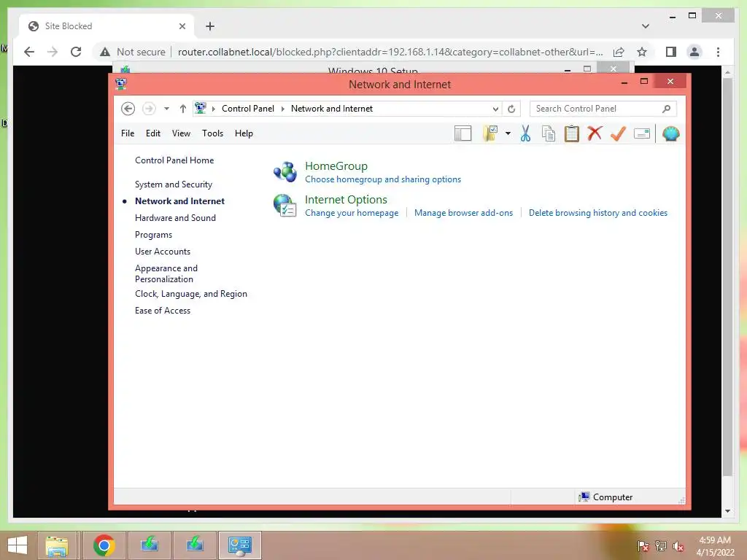Viewport: 747px width, 560px height.
Task: Click the Chrome URL address bar
Action: pos(390,52)
